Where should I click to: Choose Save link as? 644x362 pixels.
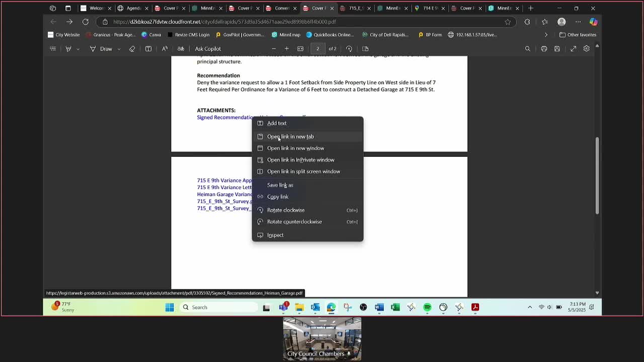[307, 185]
